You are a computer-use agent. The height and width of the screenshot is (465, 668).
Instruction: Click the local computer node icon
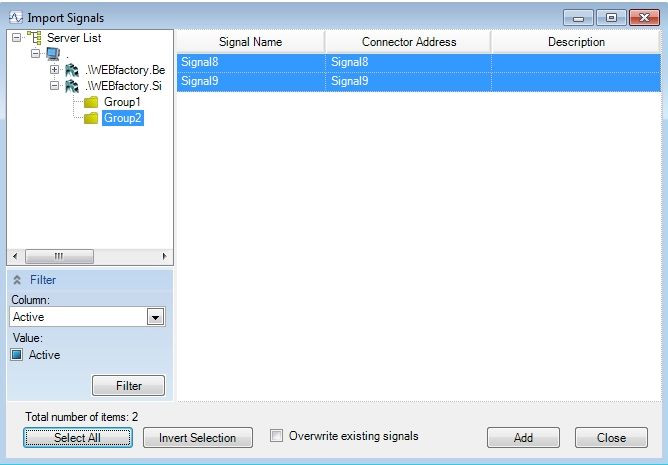pyautogui.click(x=52, y=54)
